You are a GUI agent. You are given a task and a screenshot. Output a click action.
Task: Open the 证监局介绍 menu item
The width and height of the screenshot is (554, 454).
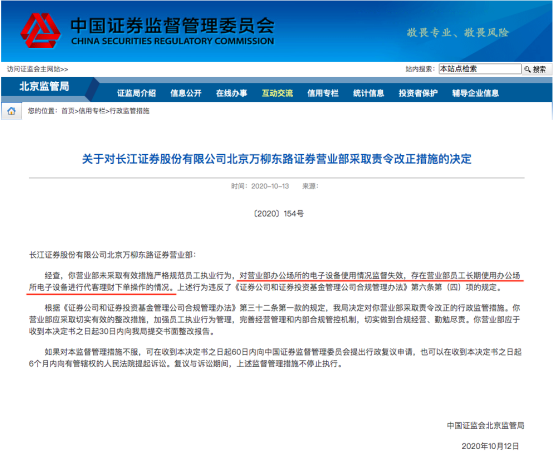(136, 93)
